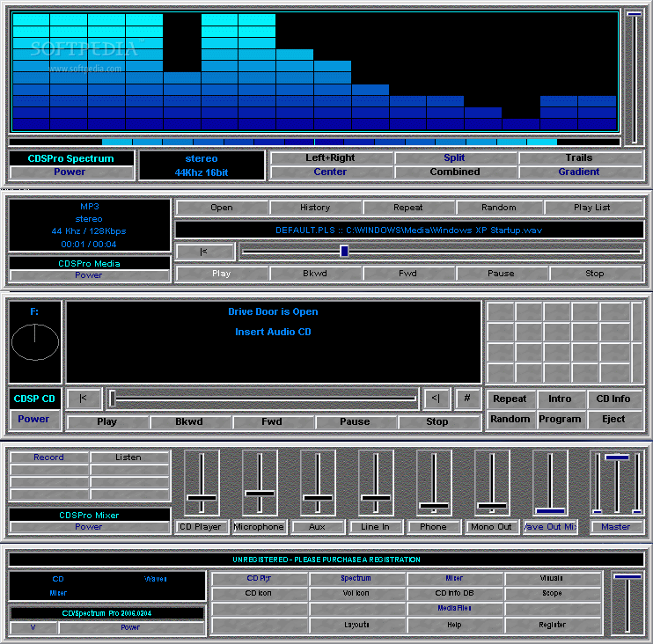Screen dimensions: 653x644
Task: Toggle the Trails spectrum effect
Action: (x=579, y=157)
